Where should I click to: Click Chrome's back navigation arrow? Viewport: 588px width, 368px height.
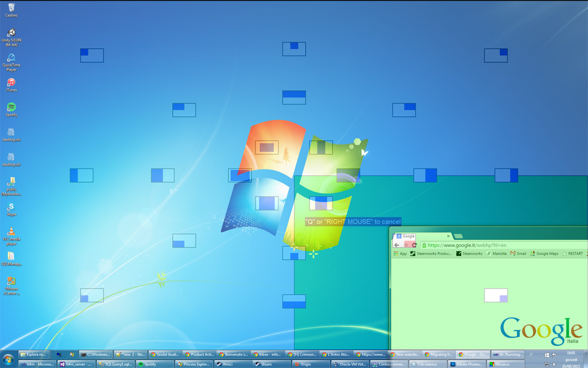point(396,244)
